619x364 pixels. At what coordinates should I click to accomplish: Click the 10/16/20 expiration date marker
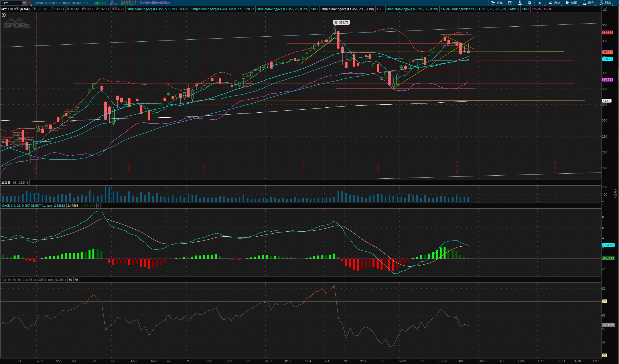click(457, 167)
